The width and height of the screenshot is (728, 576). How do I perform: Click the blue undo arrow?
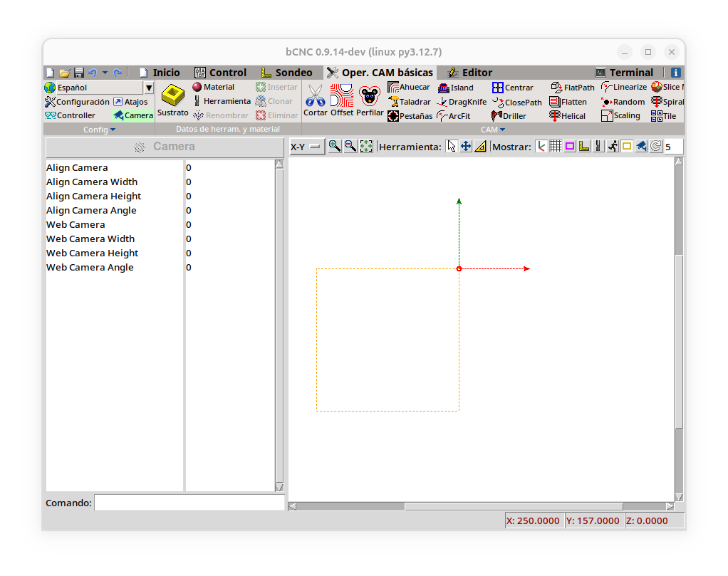click(93, 73)
